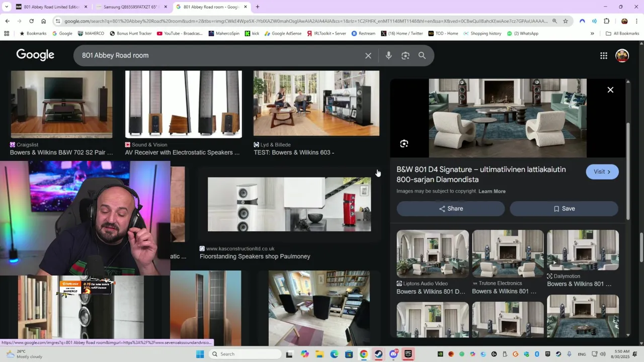This screenshot has width=644, height=362.
Task: Visit the B&W 801 D4 Signature page
Action: pos(602,172)
